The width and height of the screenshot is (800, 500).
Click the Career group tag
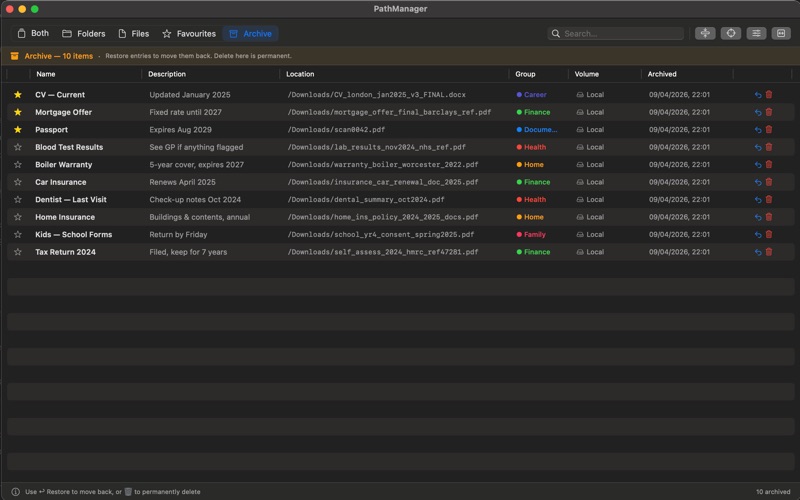[x=531, y=94]
